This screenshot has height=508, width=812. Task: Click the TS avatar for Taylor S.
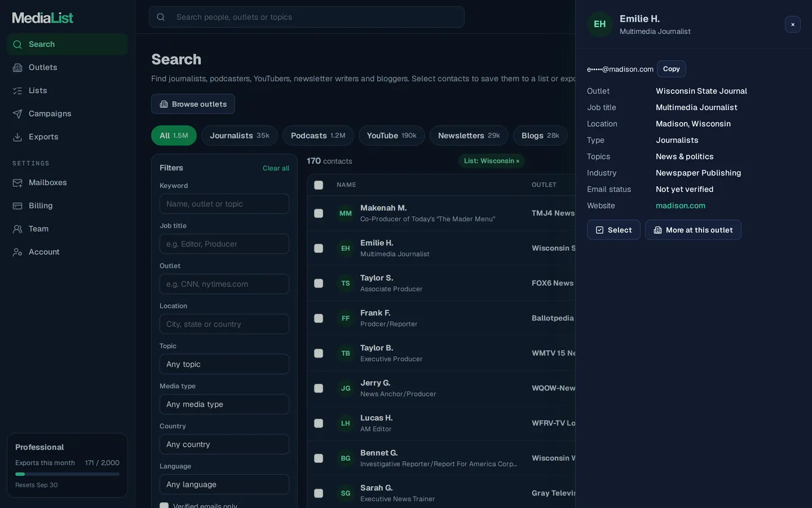[x=346, y=283]
